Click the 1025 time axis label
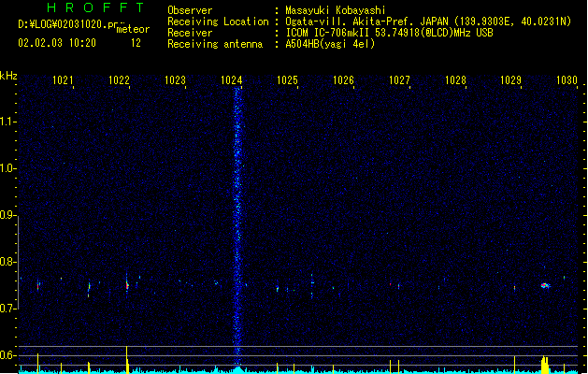 tap(287, 79)
